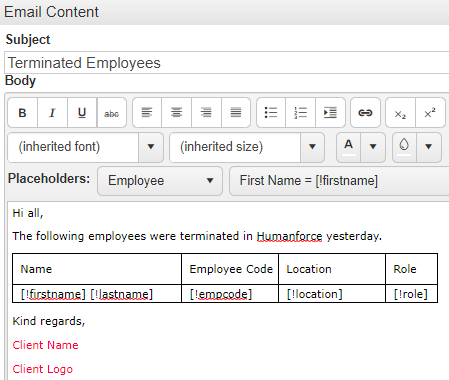449x380 pixels.
Task: Click the [!location] table cell
Action: (x=332, y=294)
